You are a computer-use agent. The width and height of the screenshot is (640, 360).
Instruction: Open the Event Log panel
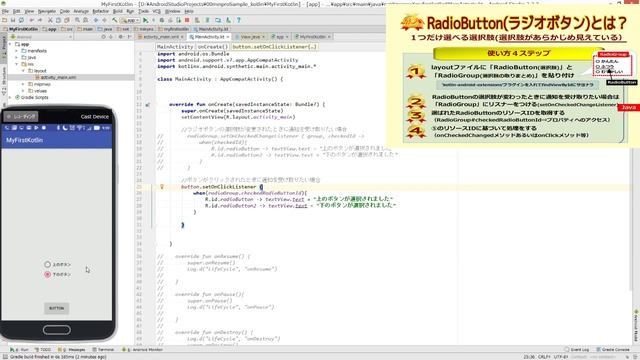[x=577, y=350]
